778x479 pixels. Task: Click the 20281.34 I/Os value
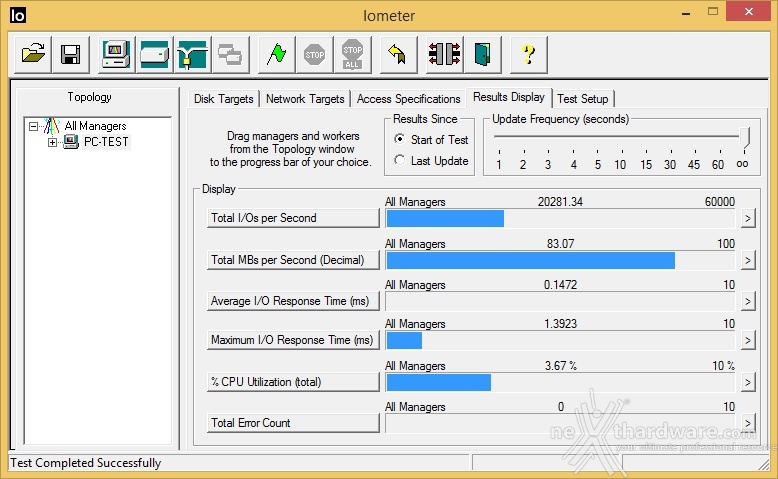tap(560, 202)
